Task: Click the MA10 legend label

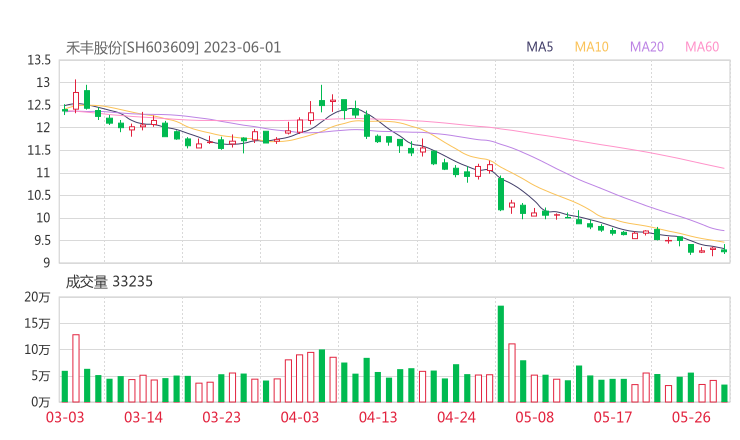Action: 591,47
